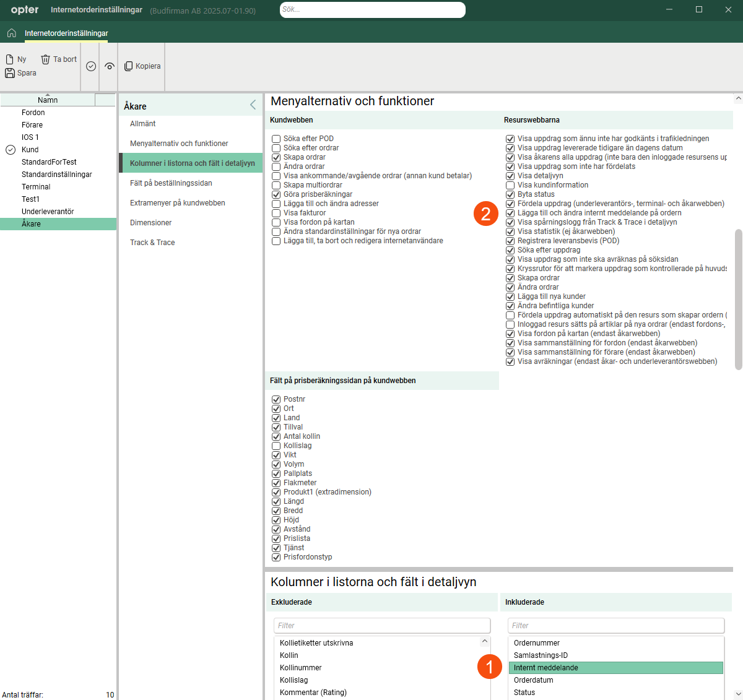Collapse the Åkare panel with chevron

click(x=253, y=105)
